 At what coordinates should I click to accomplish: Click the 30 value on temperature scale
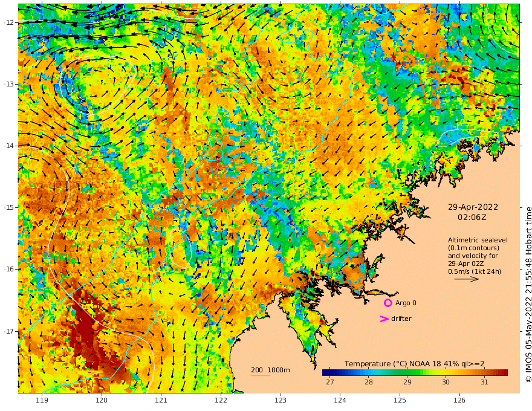coord(446,382)
